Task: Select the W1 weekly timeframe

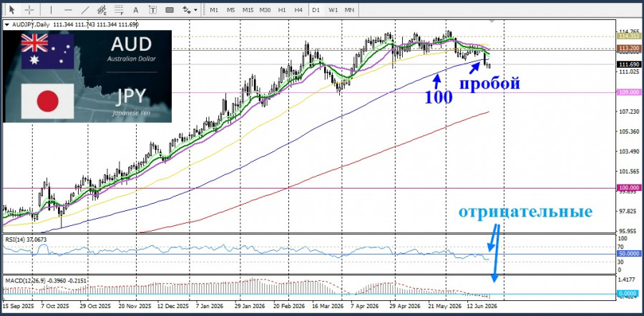Action: pos(333,9)
